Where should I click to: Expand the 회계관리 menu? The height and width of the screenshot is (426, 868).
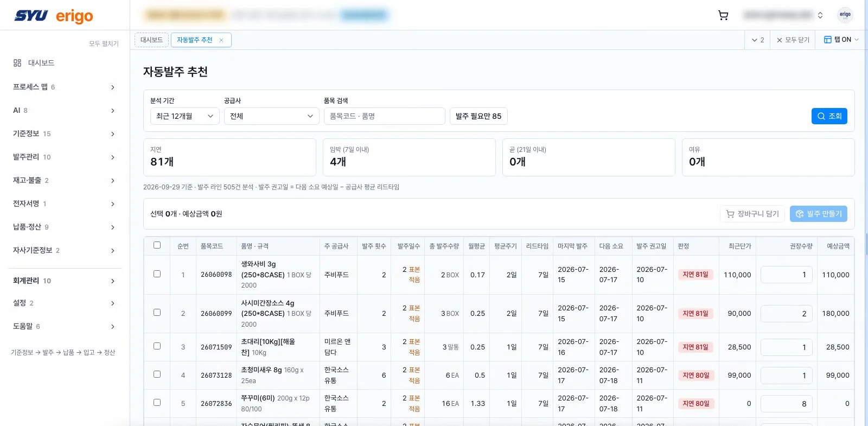tap(65, 281)
